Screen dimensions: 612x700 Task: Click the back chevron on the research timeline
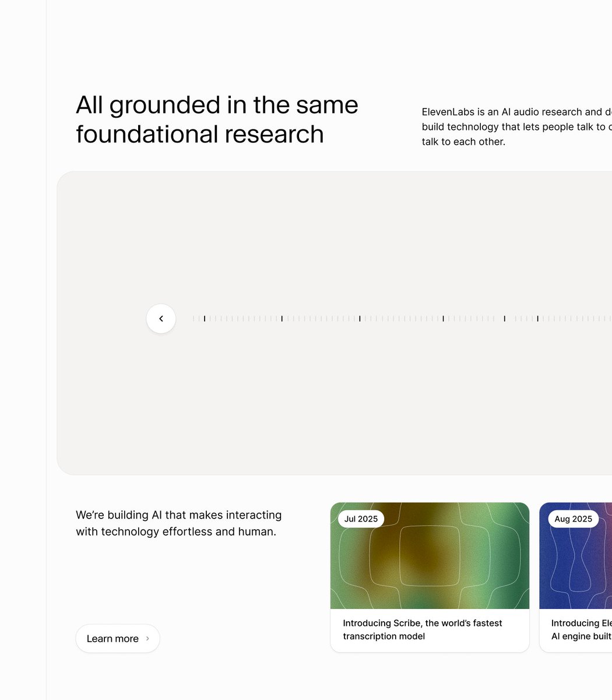coord(161,318)
